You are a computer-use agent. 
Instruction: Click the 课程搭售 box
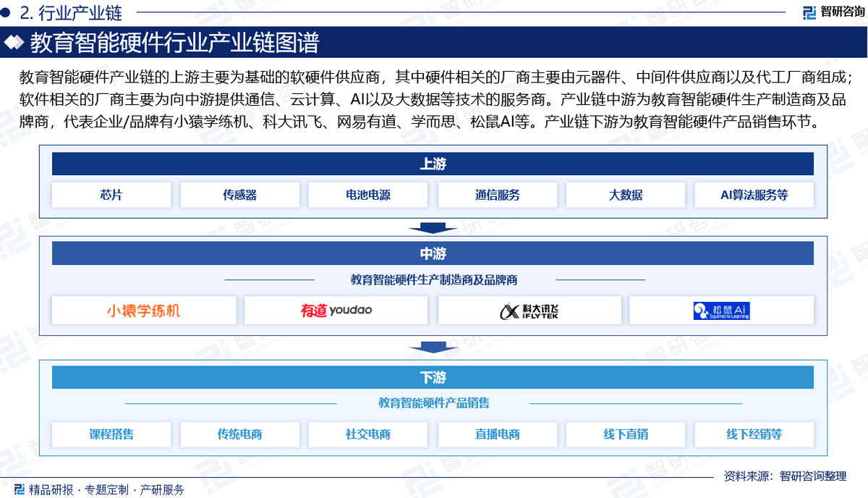click(111, 434)
